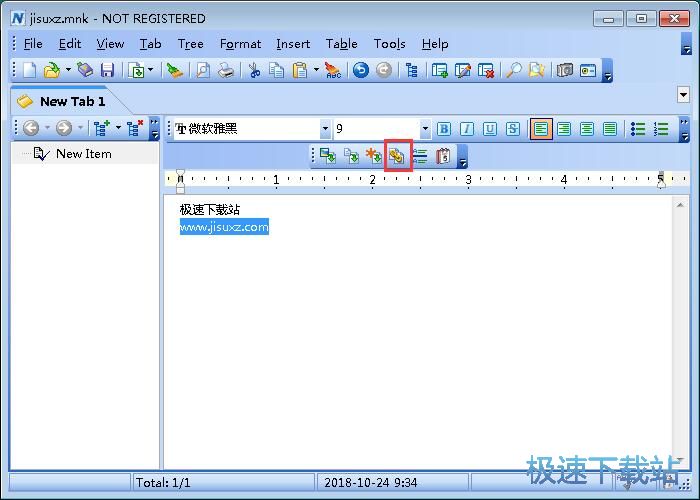Delete item with the red X icon

[x=486, y=70]
